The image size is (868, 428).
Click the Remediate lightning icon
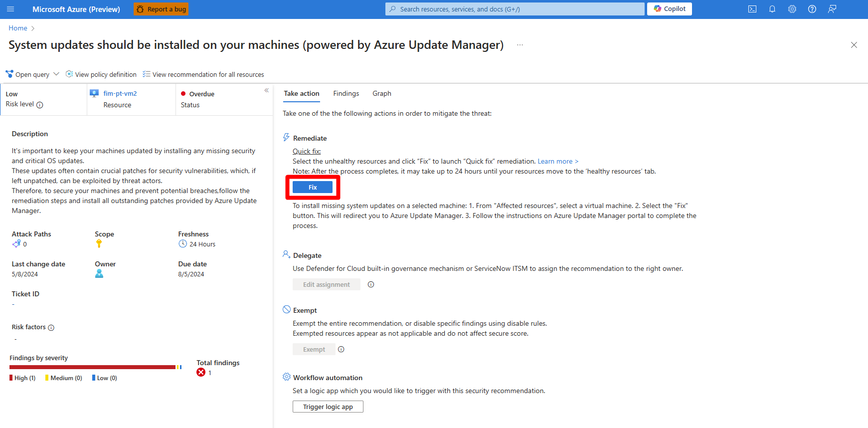pos(286,137)
